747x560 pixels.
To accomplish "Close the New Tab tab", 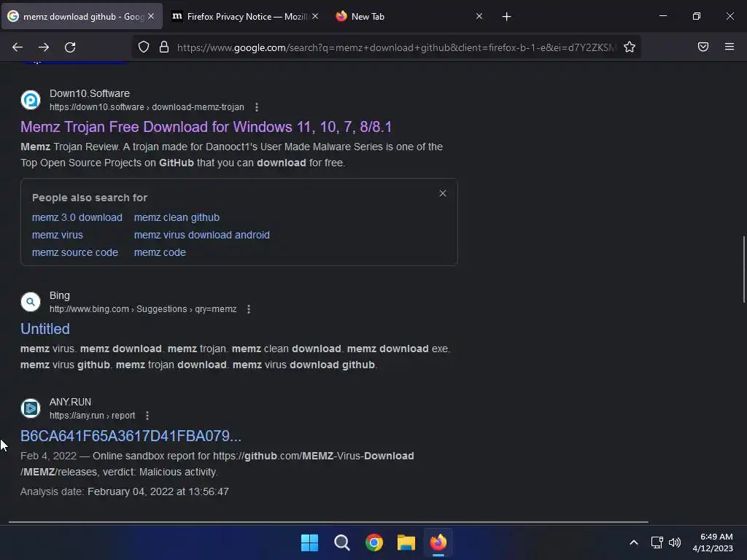I will pyautogui.click(x=479, y=16).
